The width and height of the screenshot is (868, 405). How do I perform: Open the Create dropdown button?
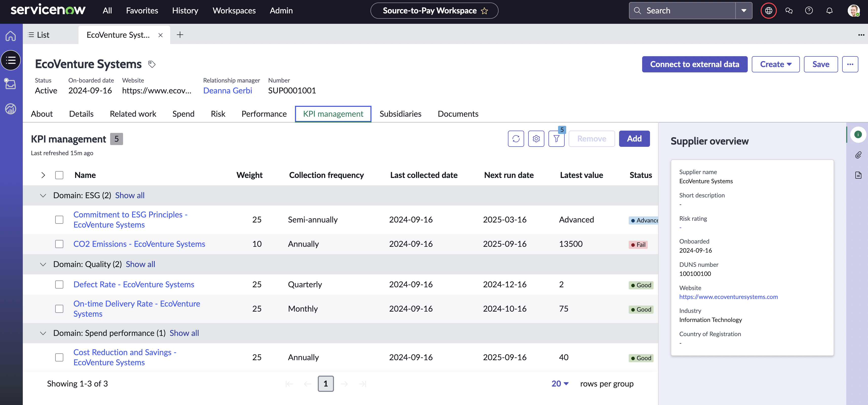775,64
